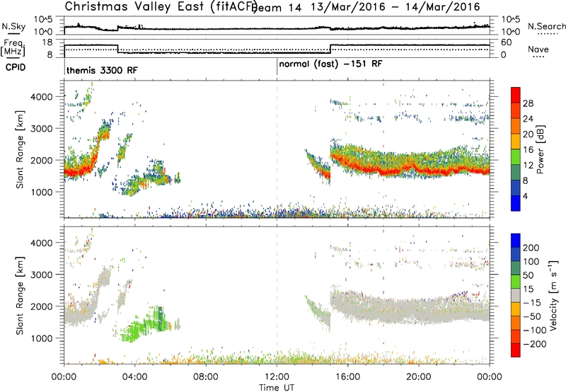The width and height of the screenshot is (566, 392).
Task: Click the 'themis 3300 RF' CPID text
Action: click(x=102, y=70)
